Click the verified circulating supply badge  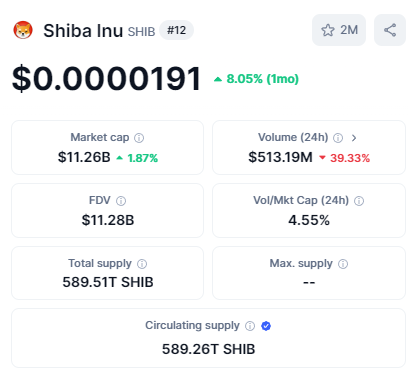[x=266, y=326]
